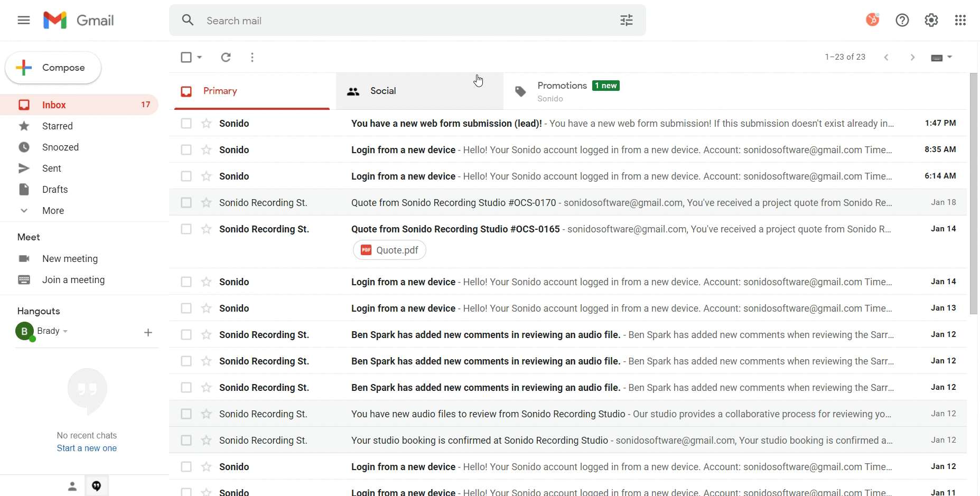The height and width of the screenshot is (496, 980).
Task: Open the Quote.pdf attachment
Action: point(389,250)
